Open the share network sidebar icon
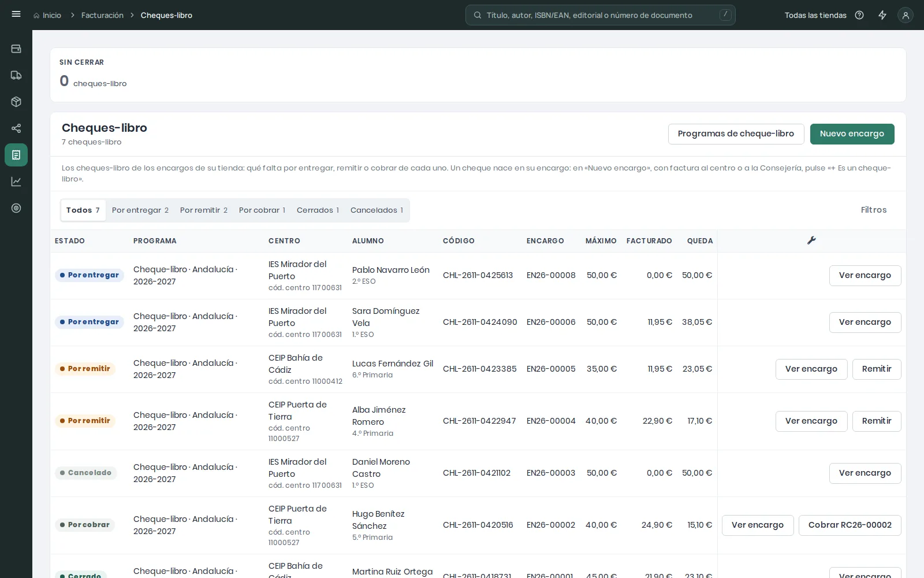This screenshot has height=578, width=924. pos(16,128)
